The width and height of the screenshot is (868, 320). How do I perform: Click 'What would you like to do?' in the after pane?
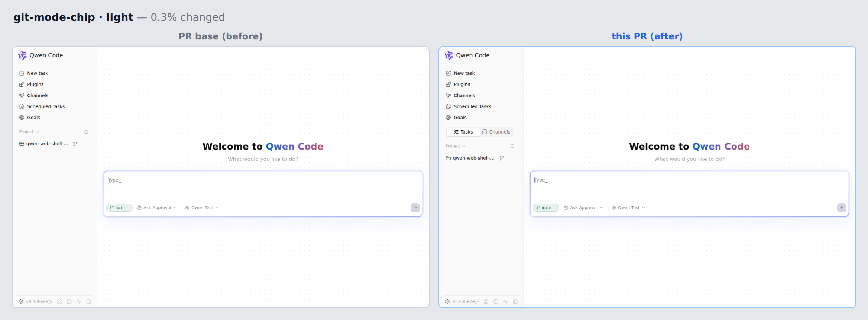(x=690, y=159)
